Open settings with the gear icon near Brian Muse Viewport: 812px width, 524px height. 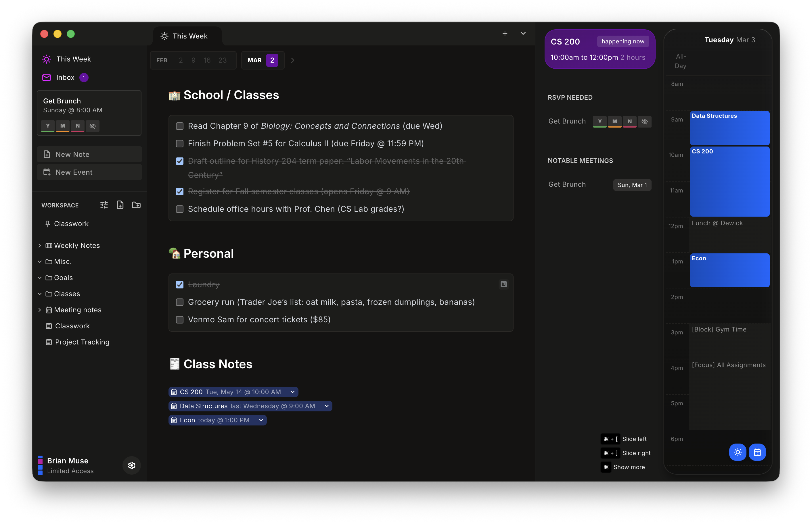131,465
